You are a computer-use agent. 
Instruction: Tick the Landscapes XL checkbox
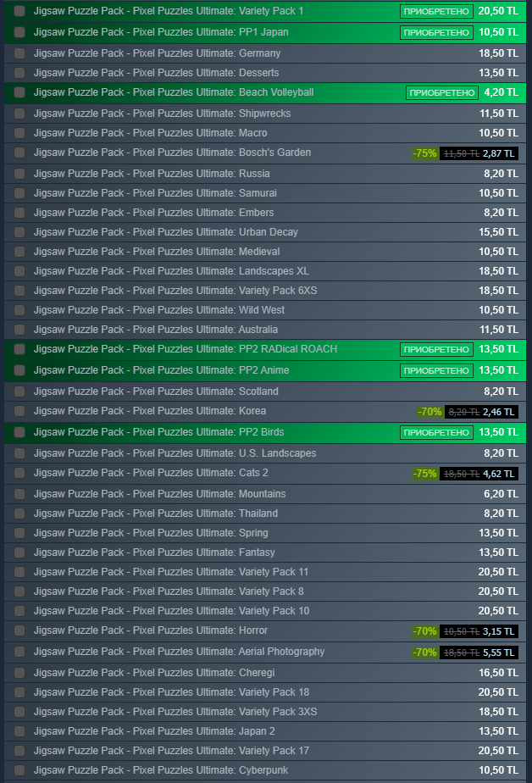pyautogui.click(x=19, y=270)
